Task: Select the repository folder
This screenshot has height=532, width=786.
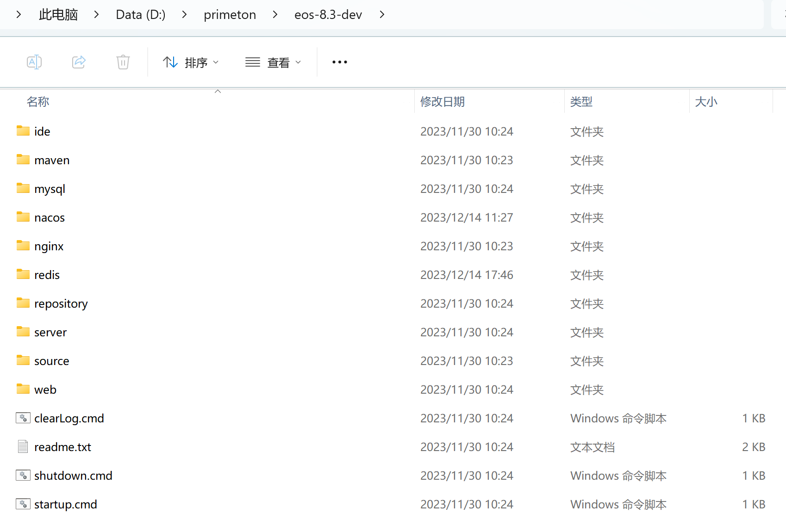Action: (61, 303)
